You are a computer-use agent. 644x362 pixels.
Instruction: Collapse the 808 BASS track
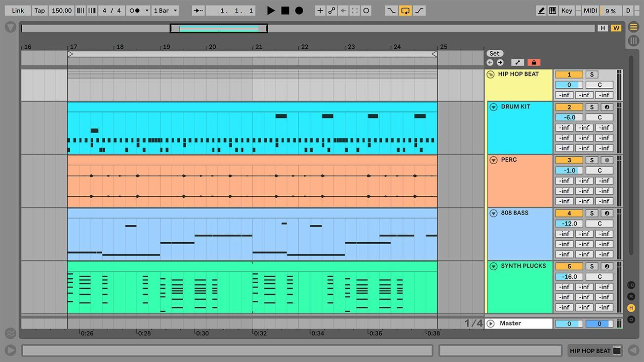pos(493,214)
